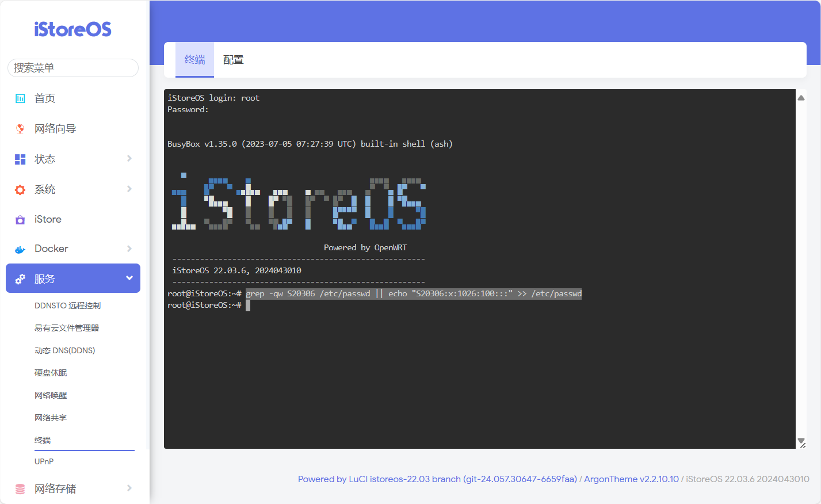Select the 终端 tab
Viewport: 821px width, 504px height.
[194, 60]
